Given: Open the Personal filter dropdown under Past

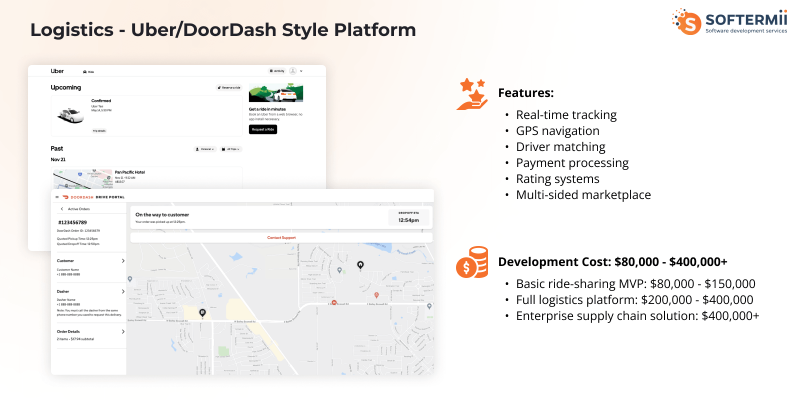Looking at the screenshot, I should 205,149.
